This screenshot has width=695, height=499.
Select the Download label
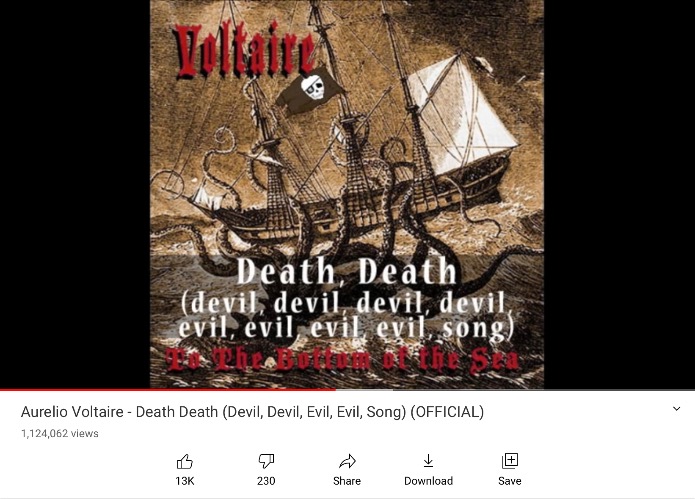tap(428, 481)
